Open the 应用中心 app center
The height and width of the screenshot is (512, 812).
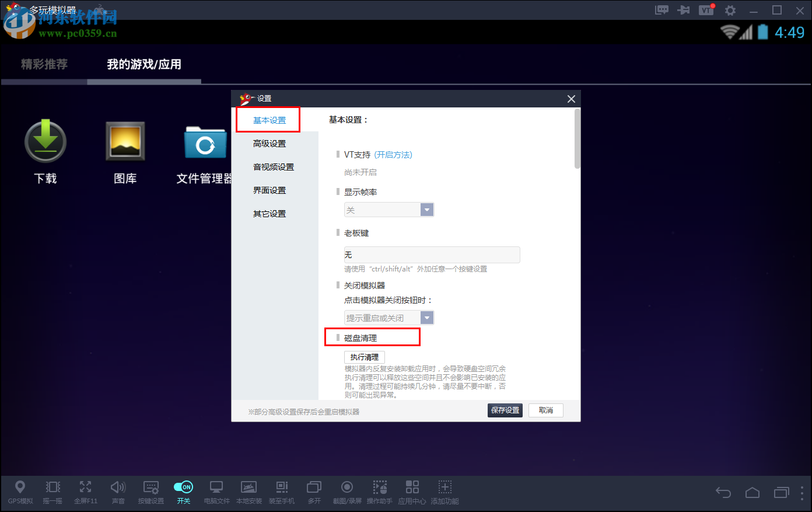click(x=412, y=492)
